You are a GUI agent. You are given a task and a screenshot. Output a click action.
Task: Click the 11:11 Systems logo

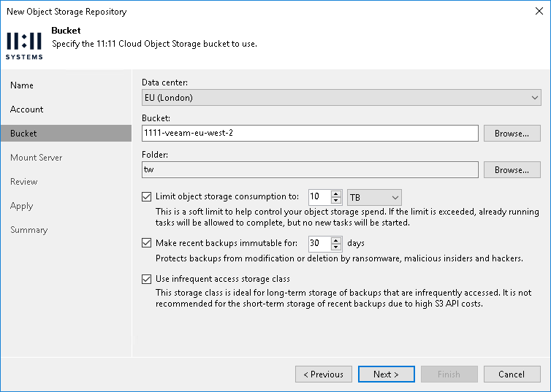[x=24, y=45]
